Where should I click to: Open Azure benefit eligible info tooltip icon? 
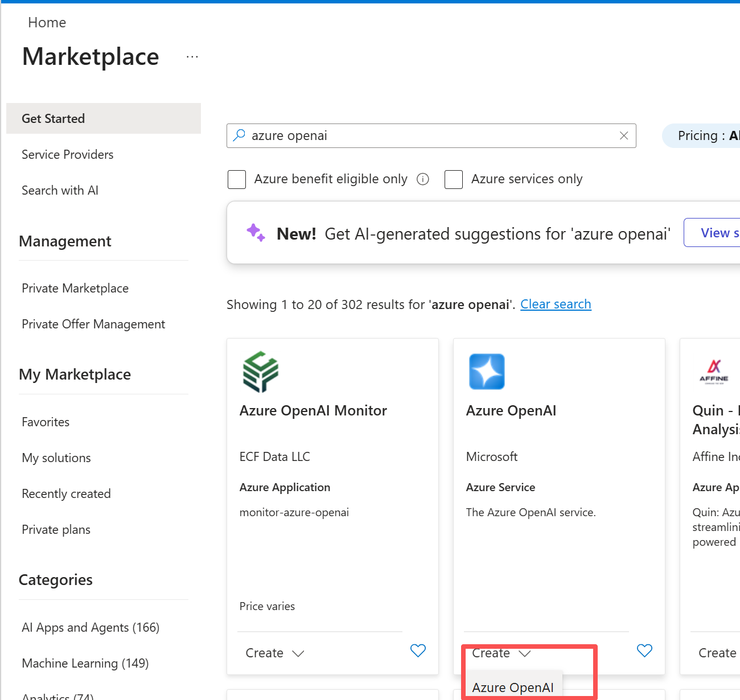click(423, 179)
